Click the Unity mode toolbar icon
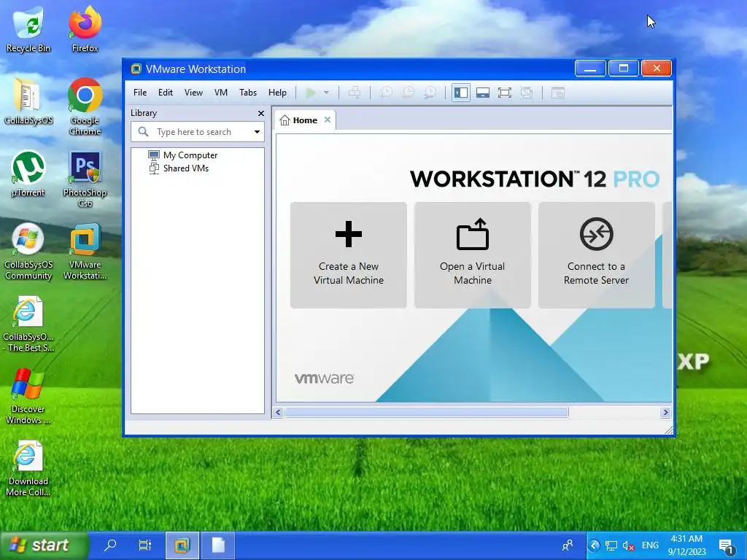747x560 pixels. click(x=527, y=93)
